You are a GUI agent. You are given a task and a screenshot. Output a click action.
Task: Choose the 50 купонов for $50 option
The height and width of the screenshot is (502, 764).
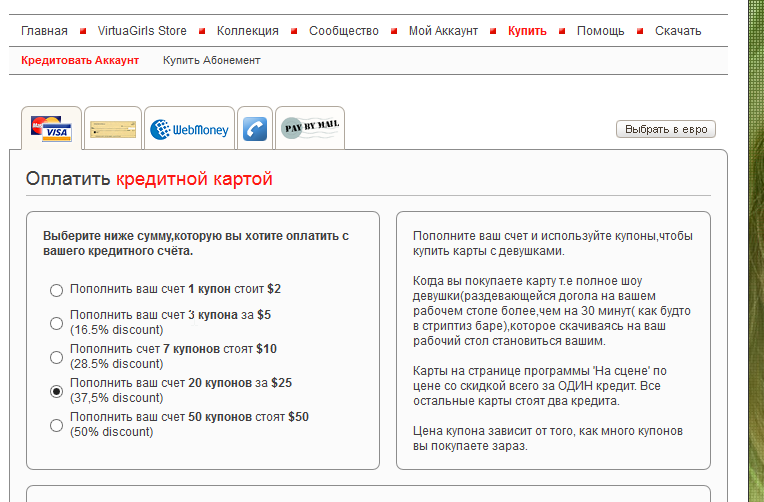57,425
